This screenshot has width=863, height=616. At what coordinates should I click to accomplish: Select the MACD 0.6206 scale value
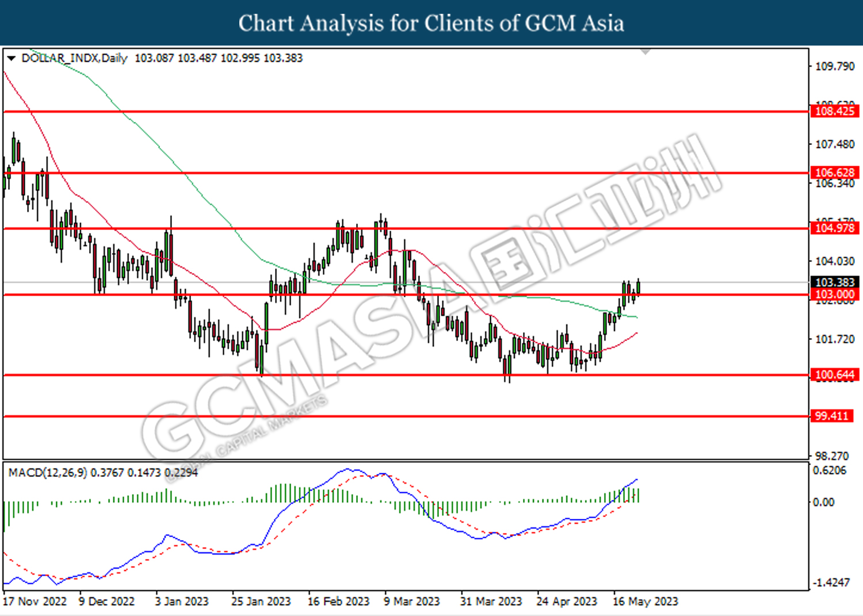point(830,470)
